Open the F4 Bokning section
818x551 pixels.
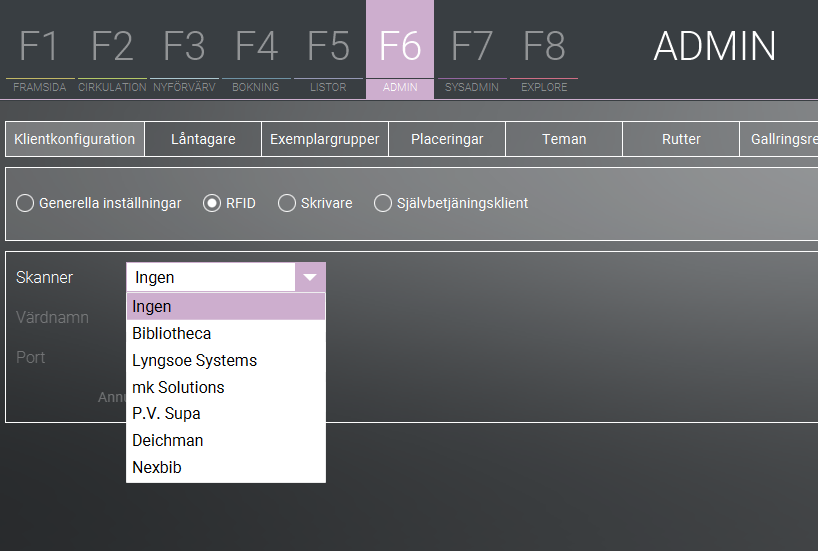pyautogui.click(x=256, y=50)
